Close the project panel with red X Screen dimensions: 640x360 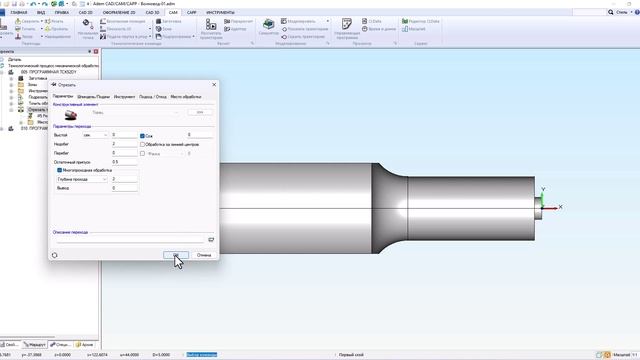point(96,51)
